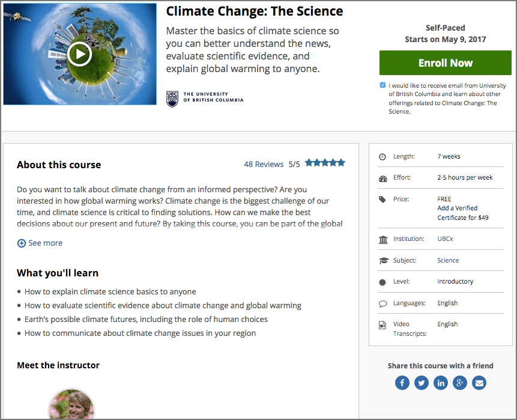The image size is (517, 420).
Task: Open the Science subject link
Action: [x=448, y=261]
